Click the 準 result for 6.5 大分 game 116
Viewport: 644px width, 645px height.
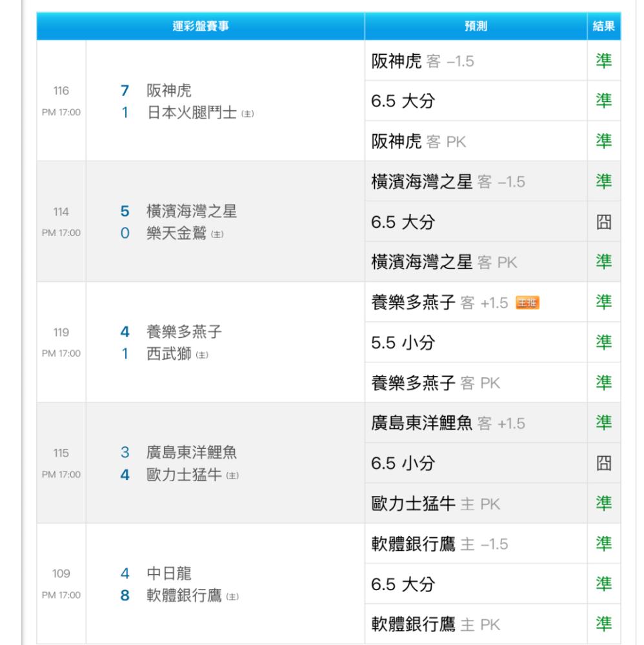coord(604,101)
